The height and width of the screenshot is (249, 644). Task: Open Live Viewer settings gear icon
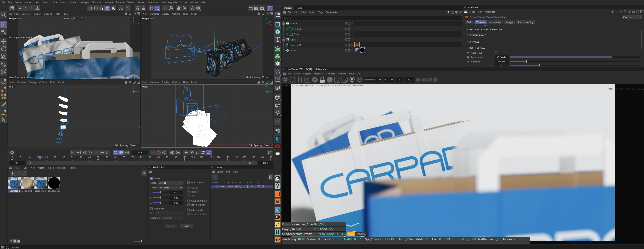point(315,80)
